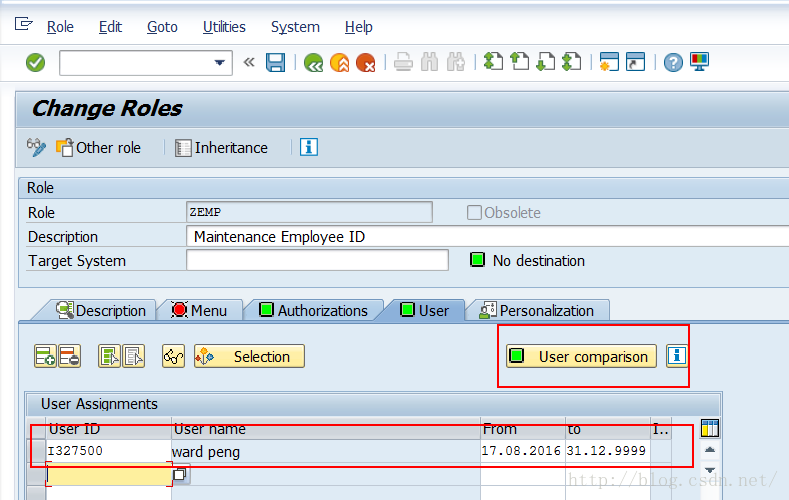Click the Inheritance button
This screenshot has height=500, width=789.
pyautogui.click(x=221, y=148)
